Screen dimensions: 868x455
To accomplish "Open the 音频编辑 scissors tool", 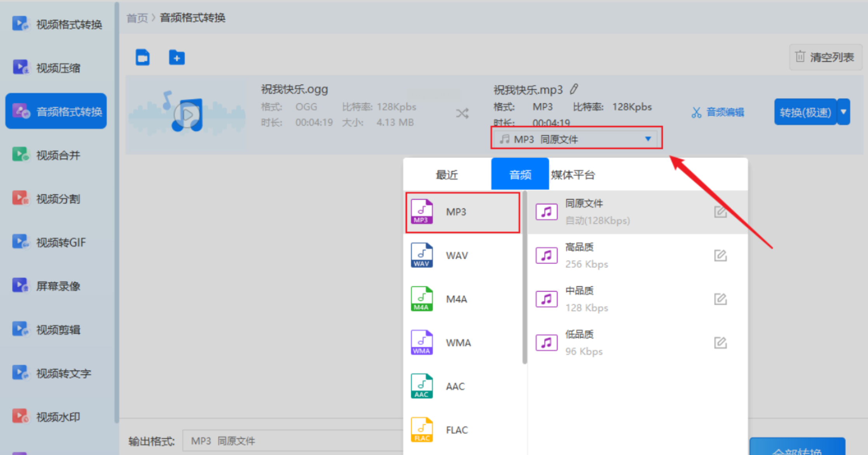I will [718, 113].
